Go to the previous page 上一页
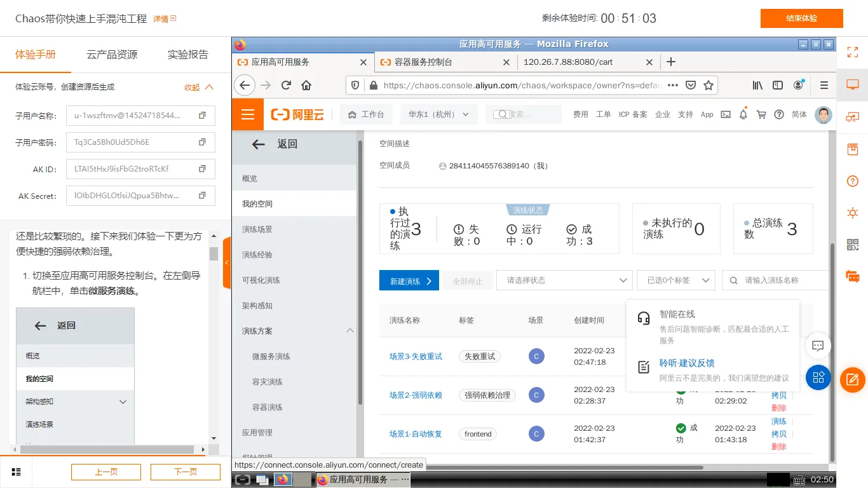Viewport: 868px width, 488px height. pyautogui.click(x=106, y=472)
